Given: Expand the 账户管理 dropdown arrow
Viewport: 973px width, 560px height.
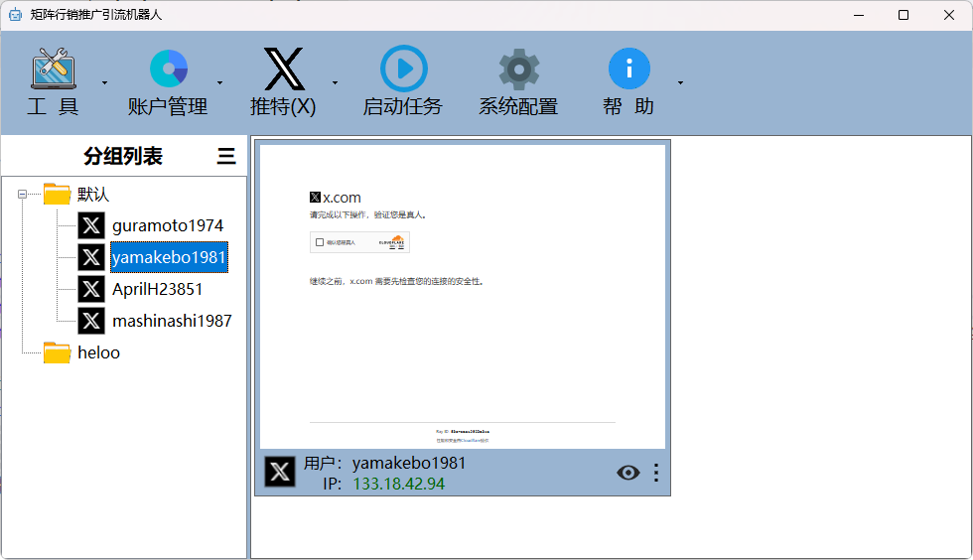Looking at the screenshot, I should click(x=219, y=82).
